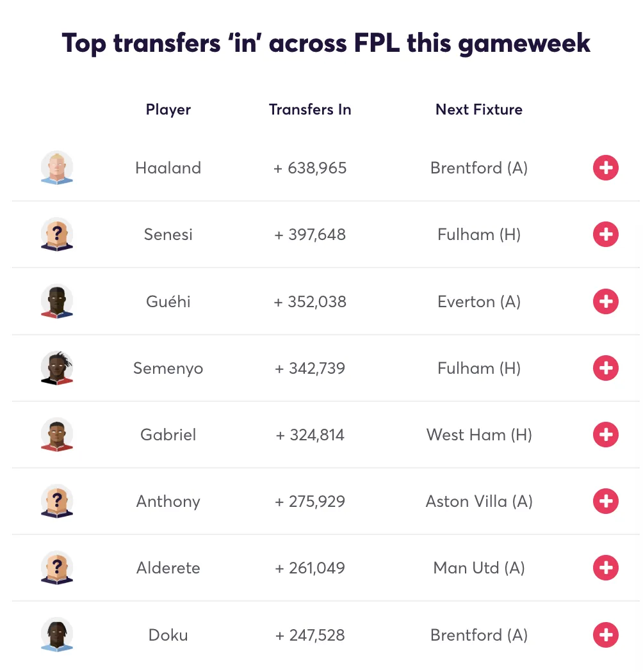The width and height of the screenshot is (643, 672).
Task: Click the Transfers In column header
Action: [x=310, y=109]
